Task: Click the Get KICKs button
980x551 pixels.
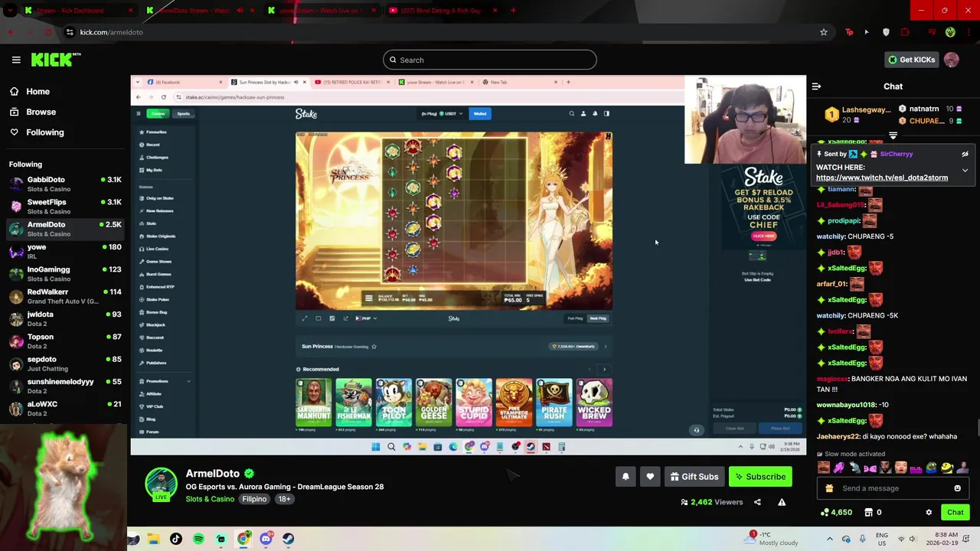Action: click(x=911, y=60)
